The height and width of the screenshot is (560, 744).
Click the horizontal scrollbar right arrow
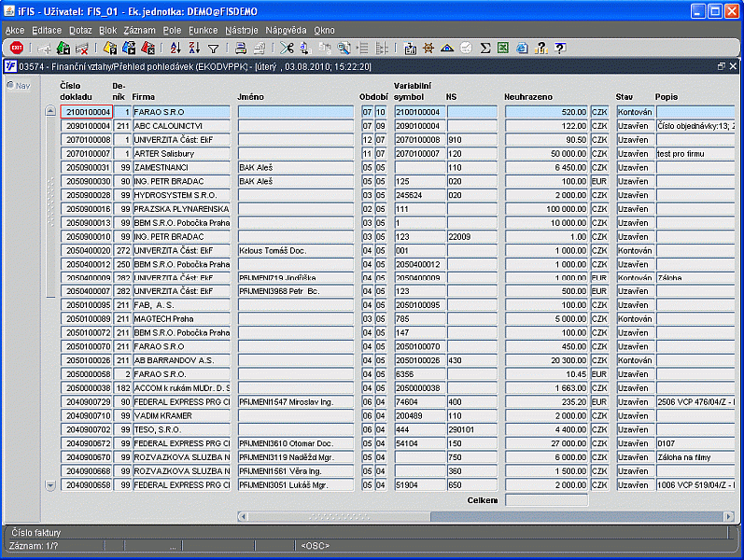729,516
